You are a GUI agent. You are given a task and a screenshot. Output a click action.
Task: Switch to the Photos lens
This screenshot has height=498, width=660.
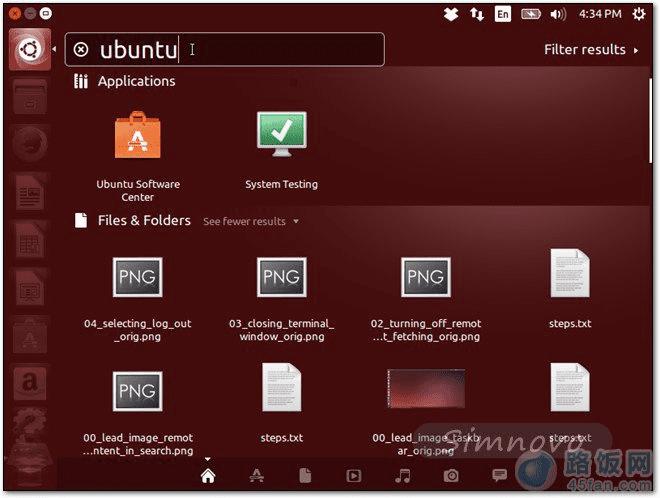451,476
